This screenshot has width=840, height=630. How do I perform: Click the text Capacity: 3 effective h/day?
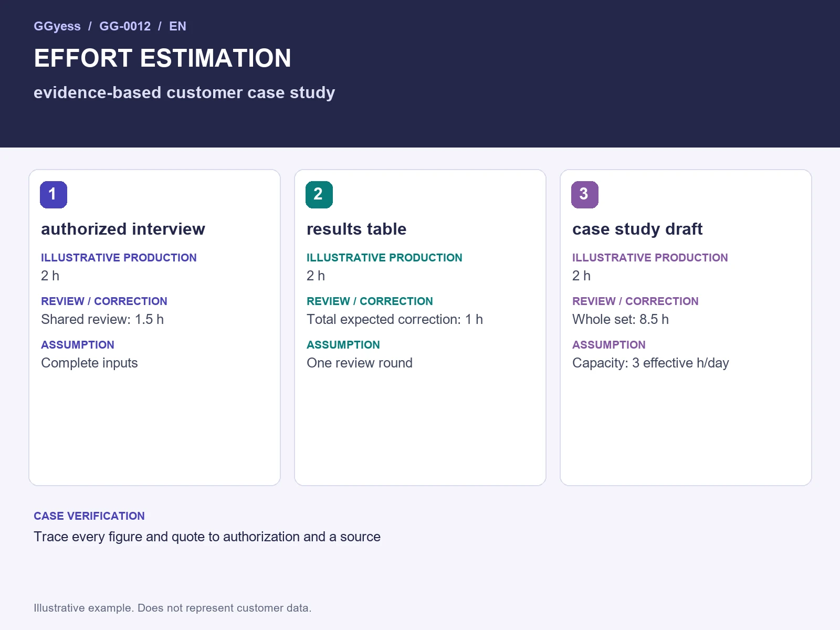tap(650, 363)
